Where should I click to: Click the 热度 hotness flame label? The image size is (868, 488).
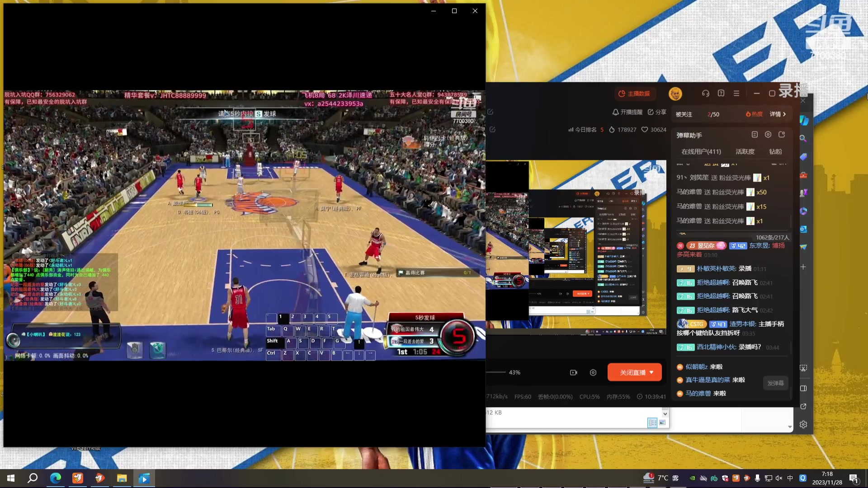click(754, 114)
